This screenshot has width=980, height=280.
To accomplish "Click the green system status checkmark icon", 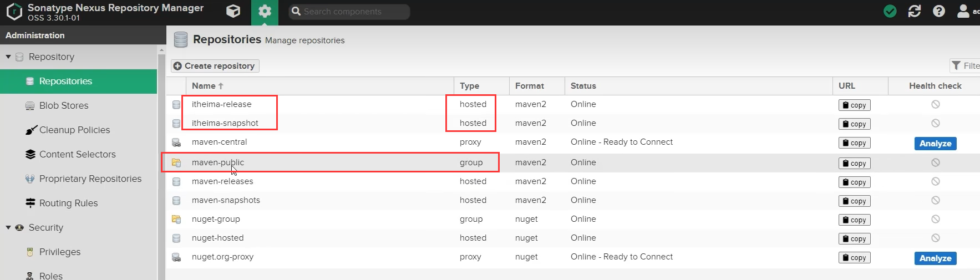I will [890, 12].
